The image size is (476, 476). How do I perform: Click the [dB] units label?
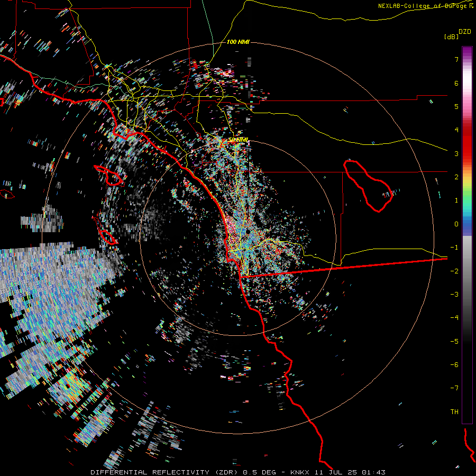pos(451,36)
